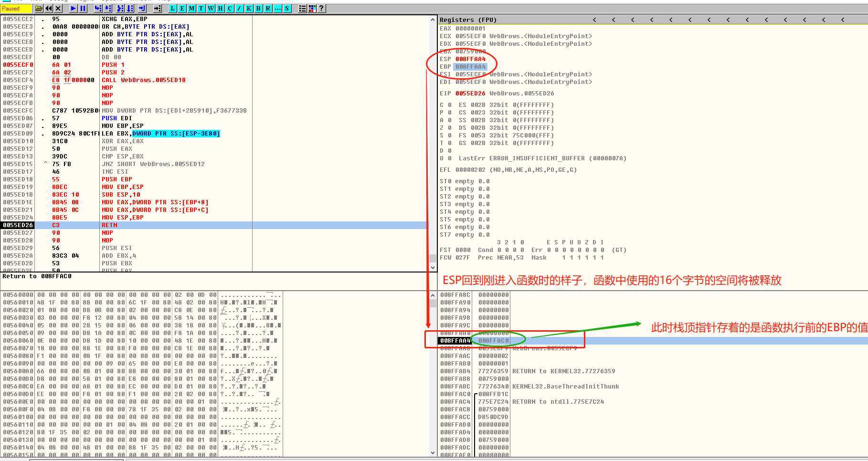Image resolution: width=868 pixels, height=461 pixels.
Task: Open Appearance options with the colored grid icon
Action: pyautogui.click(x=312, y=8)
